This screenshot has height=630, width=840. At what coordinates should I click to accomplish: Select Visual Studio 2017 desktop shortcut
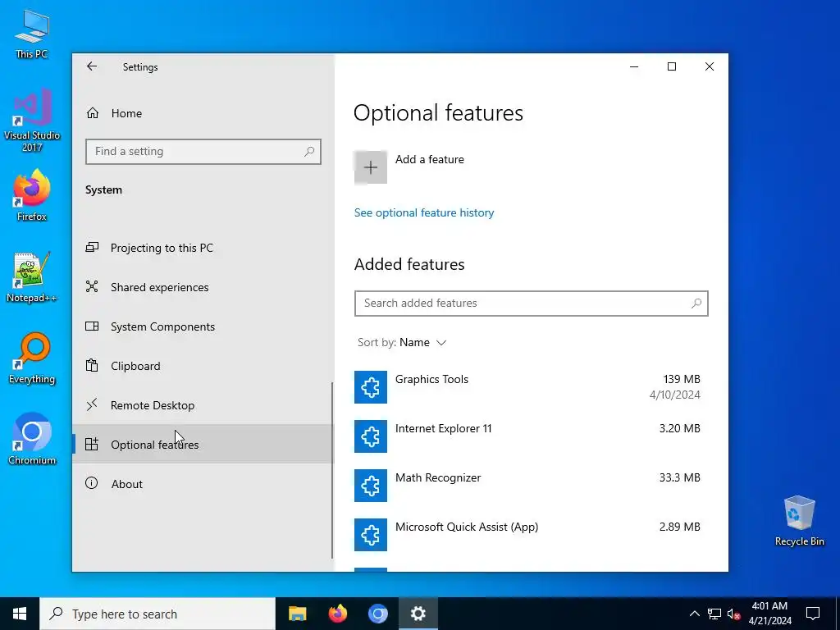[32, 120]
